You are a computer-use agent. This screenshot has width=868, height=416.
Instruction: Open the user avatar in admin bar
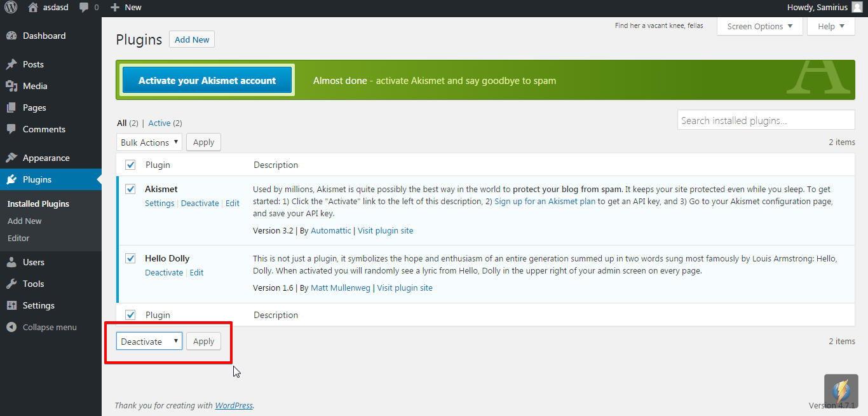(857, 8)
